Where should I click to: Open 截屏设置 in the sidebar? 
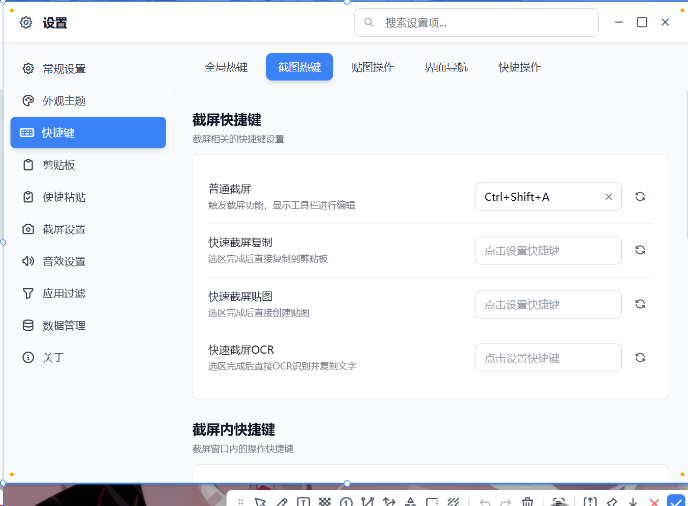coord(88,229)
